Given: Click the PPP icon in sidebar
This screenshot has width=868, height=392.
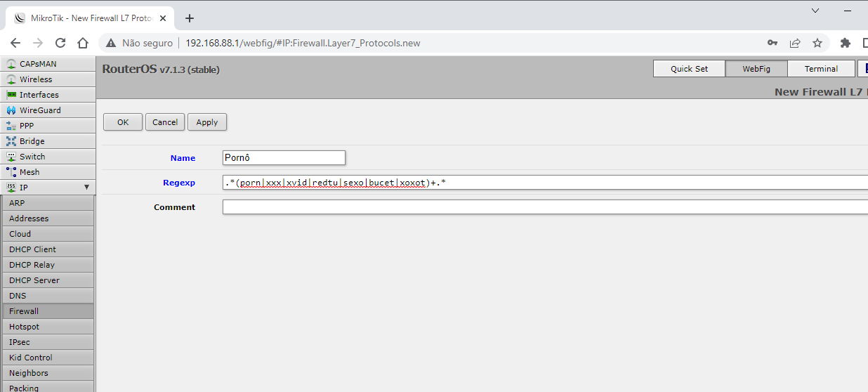Looking at the screenshot, I should pos(11,126).
